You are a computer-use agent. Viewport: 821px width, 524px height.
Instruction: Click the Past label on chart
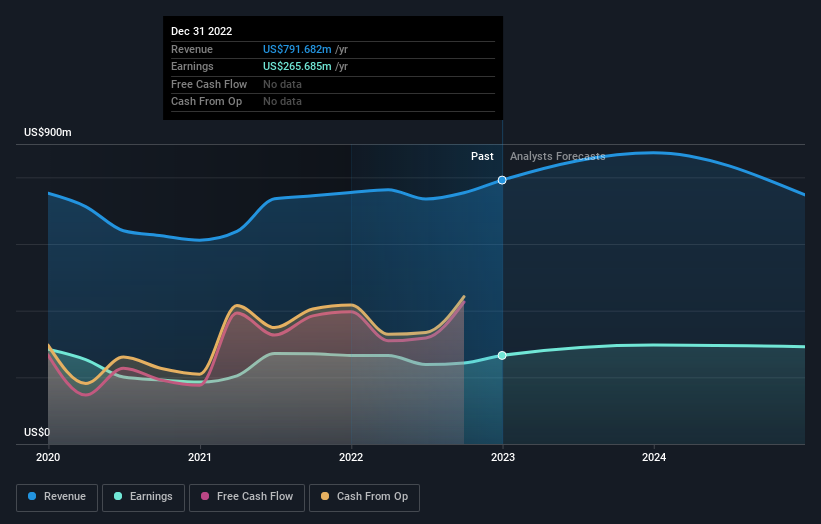tap(482, 157)
